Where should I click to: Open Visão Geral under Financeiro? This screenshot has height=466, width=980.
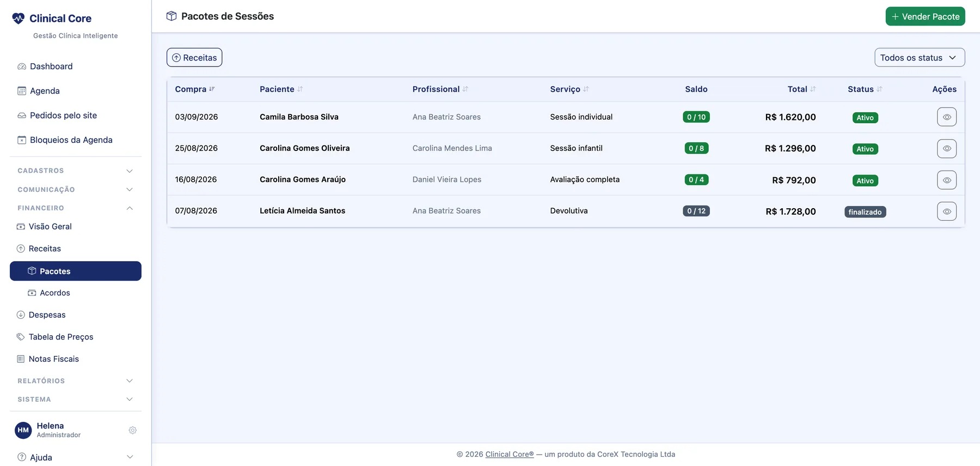76,227
